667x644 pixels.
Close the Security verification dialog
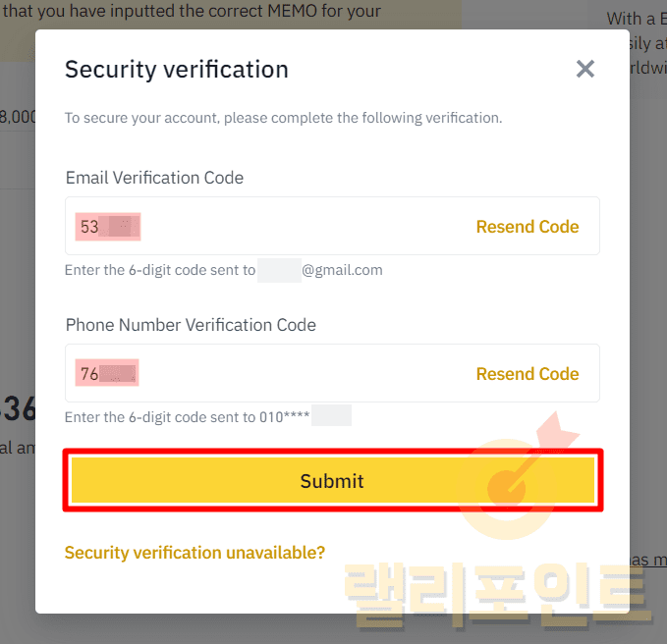point(585,69)
